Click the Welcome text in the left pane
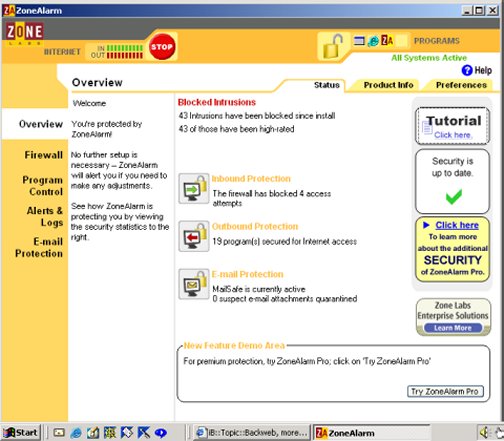 (89, 103)
